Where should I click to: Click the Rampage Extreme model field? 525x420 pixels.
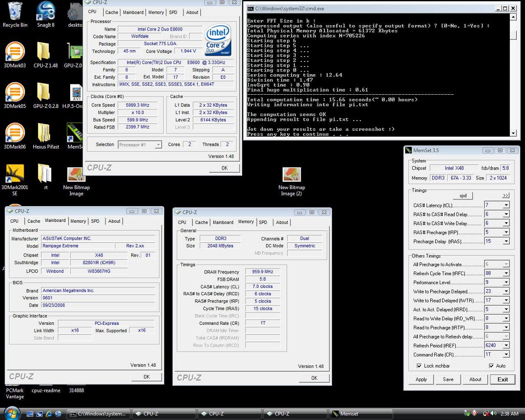(77, 246)
